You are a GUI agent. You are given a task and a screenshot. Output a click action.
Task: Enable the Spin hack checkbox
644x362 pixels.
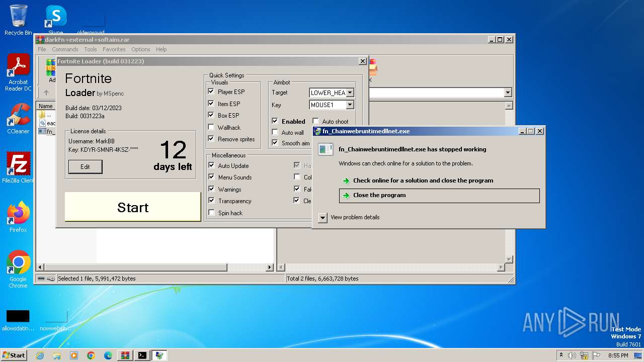click(x=211, y=213)
